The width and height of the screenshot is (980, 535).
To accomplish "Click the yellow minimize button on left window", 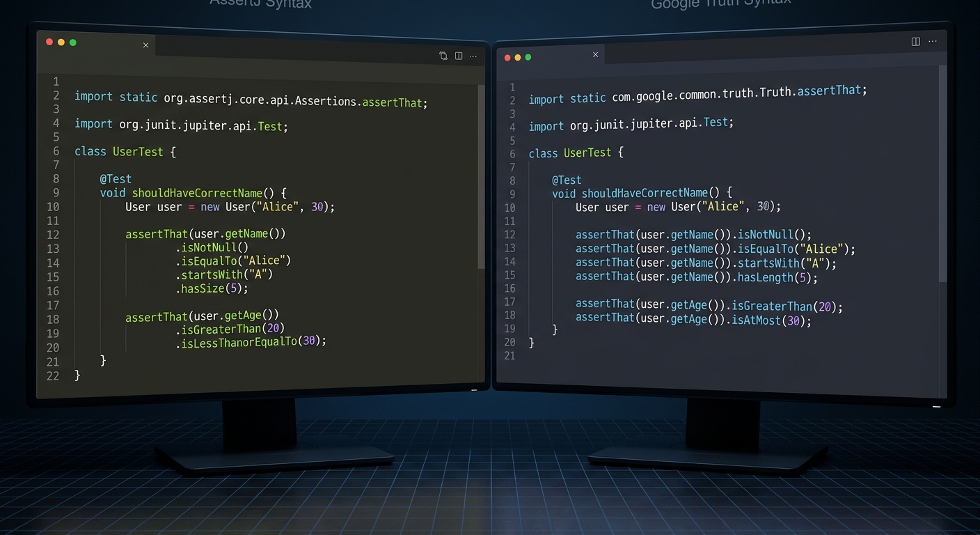I will (x=61, y=42).
